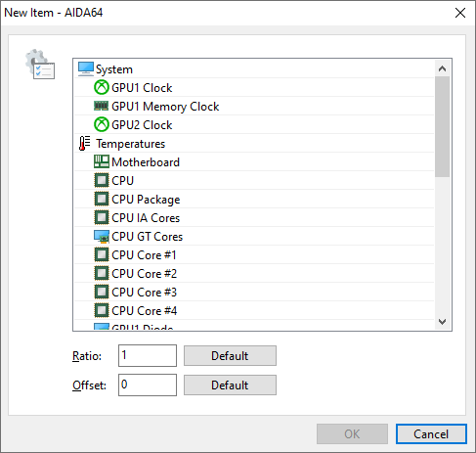Select the GPU2 Clock icon

(x=102, y=124)
